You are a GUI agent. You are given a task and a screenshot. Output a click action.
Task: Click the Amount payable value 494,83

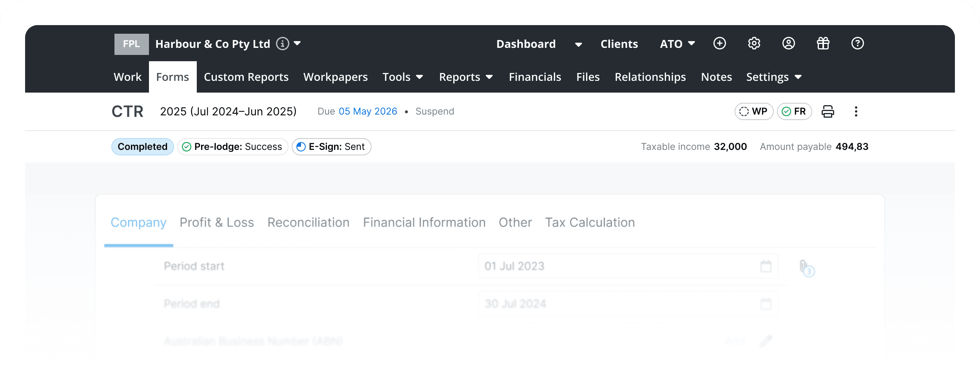[x=852, y=147]
